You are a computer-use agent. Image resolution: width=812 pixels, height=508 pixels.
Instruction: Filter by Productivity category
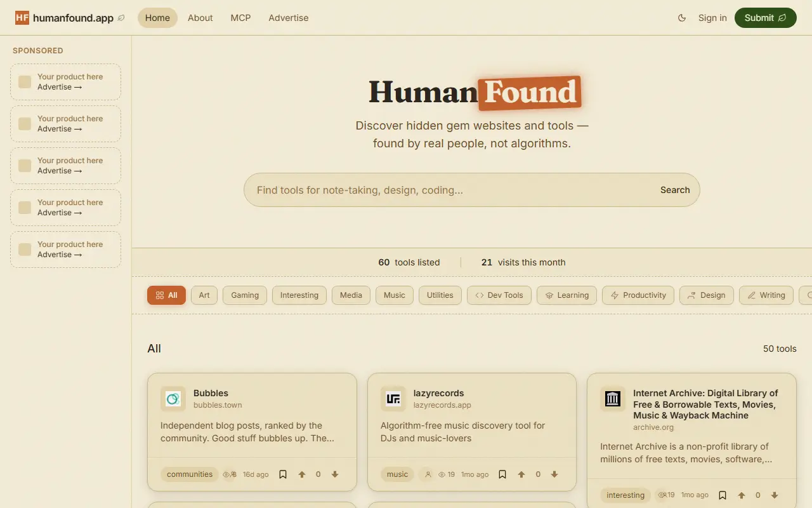click(638, 295)
